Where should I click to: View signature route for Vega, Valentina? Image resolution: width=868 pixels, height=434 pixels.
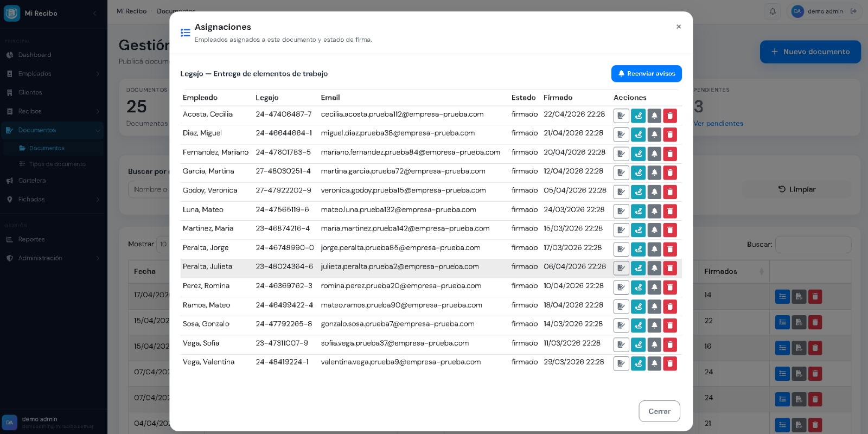coord(639,363)
